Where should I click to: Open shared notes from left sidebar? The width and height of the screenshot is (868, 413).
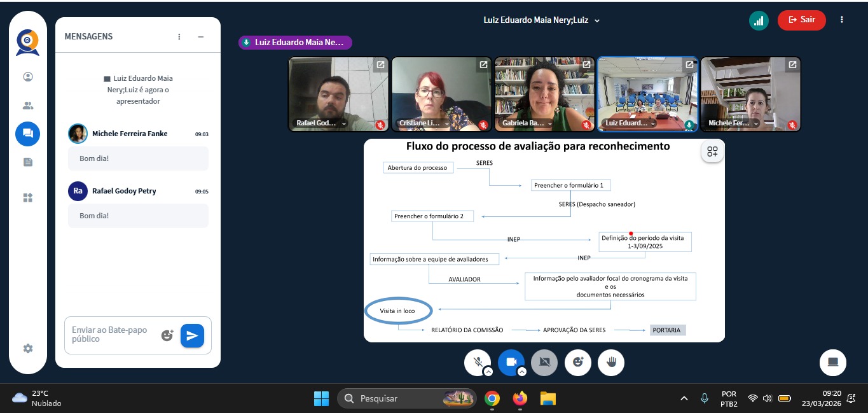coord(27,162)
